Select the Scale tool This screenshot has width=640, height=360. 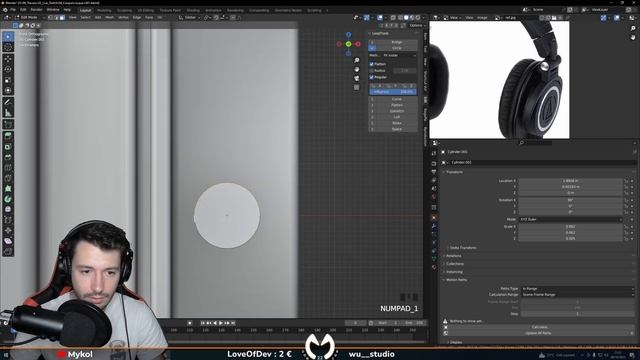8,80
